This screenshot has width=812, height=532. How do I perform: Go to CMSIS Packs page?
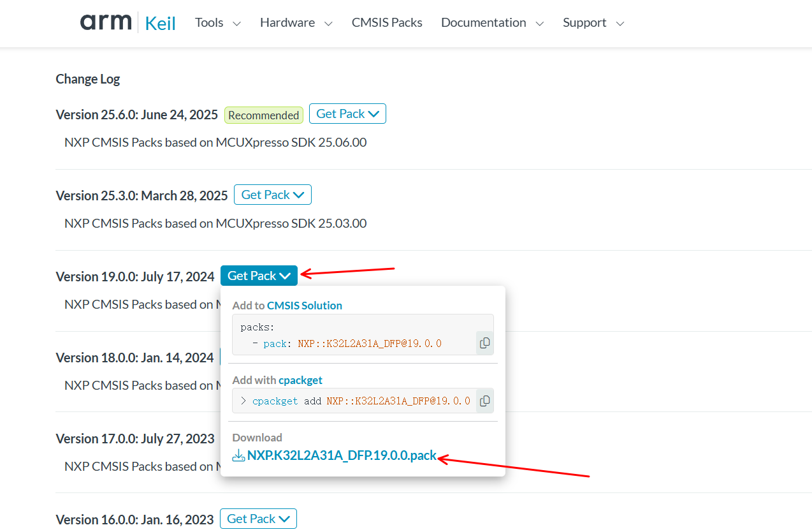387,23
